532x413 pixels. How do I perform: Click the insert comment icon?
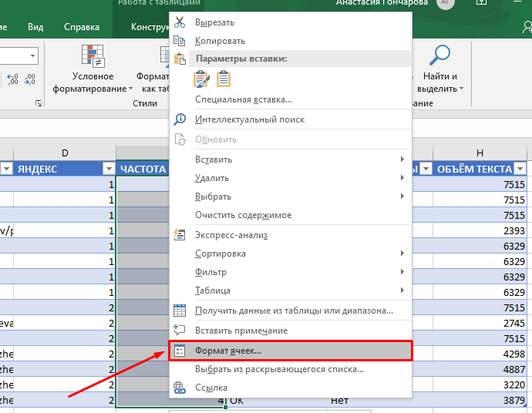click(180, 331)
